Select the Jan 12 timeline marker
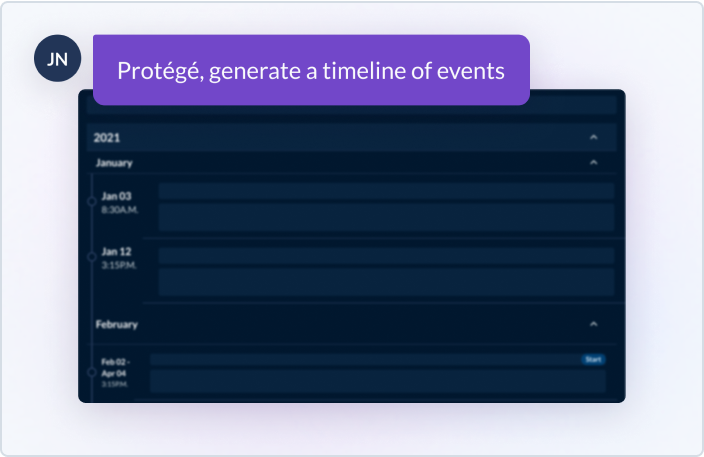This screenshot has height=457, width=704. click(92, 257)
